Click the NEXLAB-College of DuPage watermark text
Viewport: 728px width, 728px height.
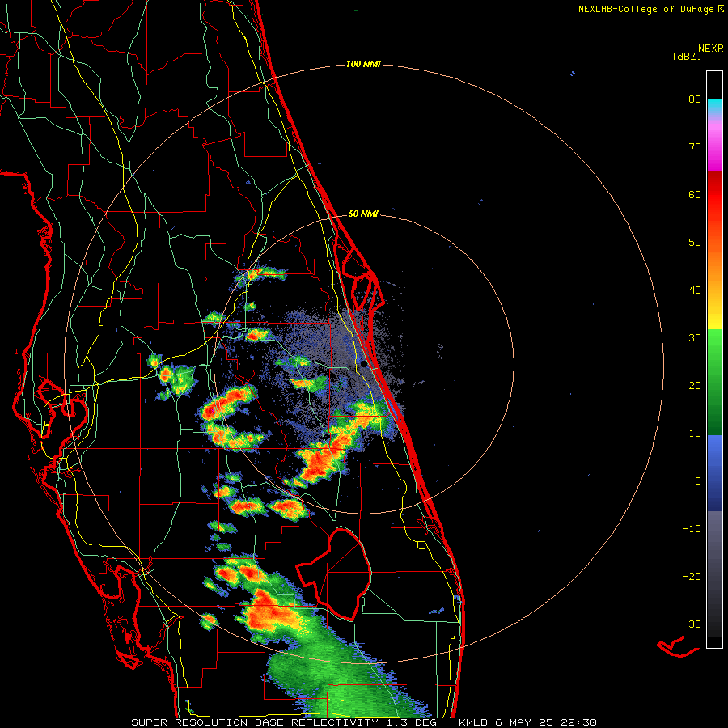(x=650, y=9)
